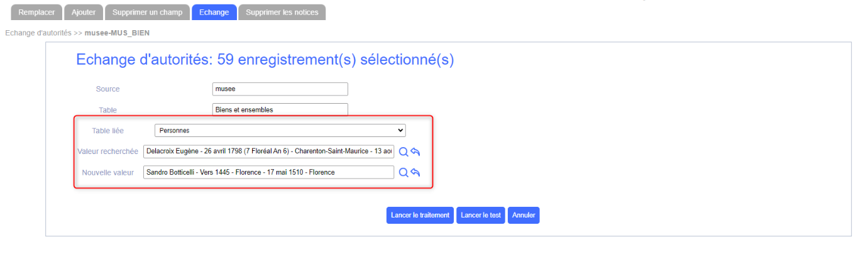
Task: Go to the Echange tab
Action: (214, 13)
